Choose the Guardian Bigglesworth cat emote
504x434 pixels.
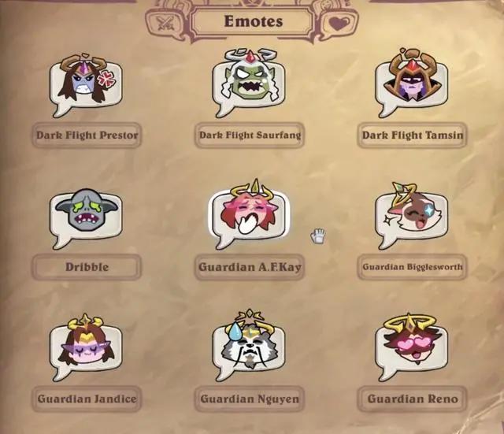pyautogui.click(x=412, y=216)
